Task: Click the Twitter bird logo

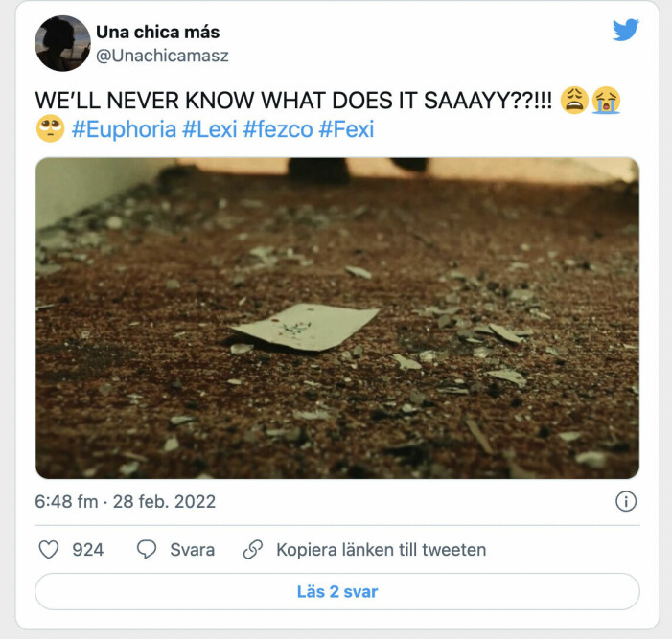Action: click(626, 30)
